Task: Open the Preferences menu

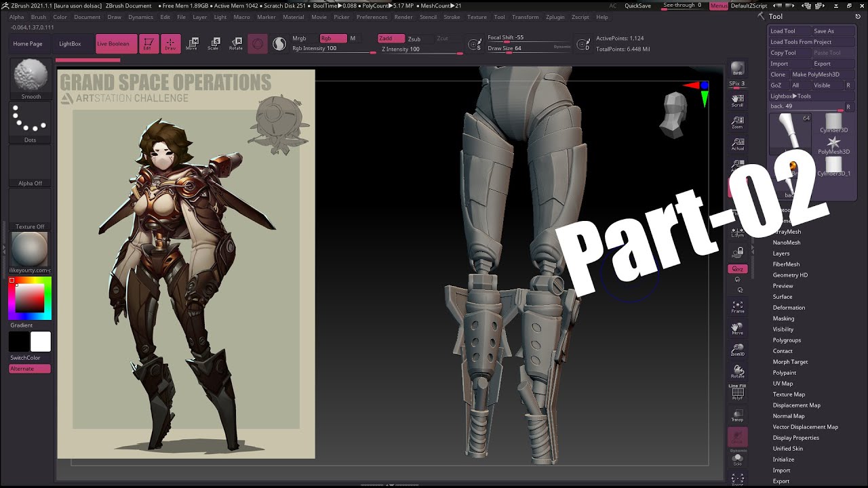Action: coord(372,17)
